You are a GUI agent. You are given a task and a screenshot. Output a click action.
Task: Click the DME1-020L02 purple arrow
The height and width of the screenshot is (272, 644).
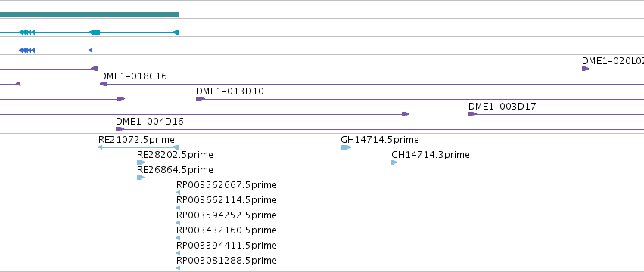585,69
